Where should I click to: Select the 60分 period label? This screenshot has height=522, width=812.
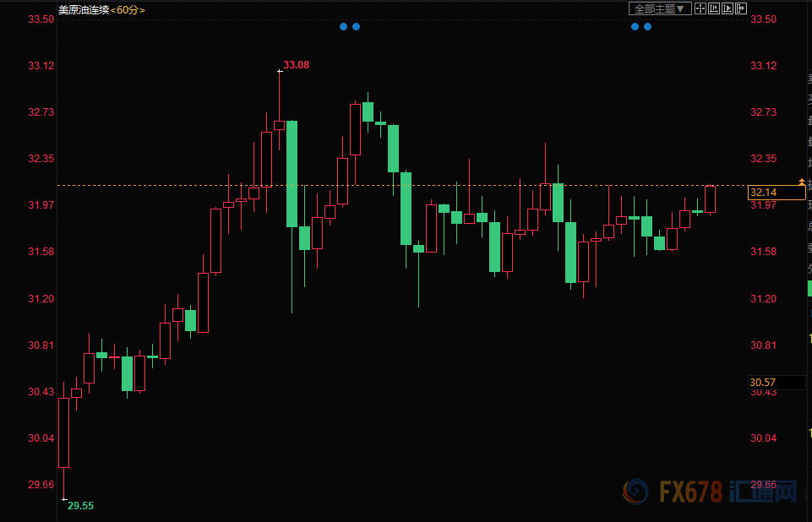(128, 10)
